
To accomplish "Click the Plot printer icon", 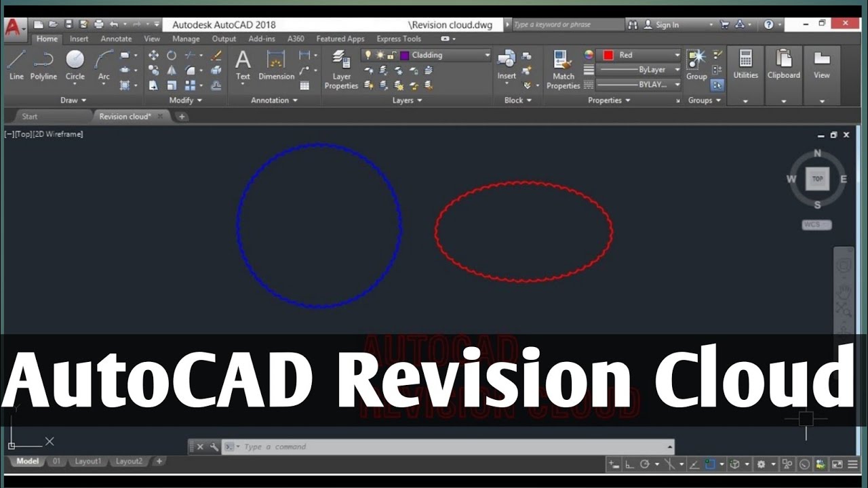I will click(98, 24).
